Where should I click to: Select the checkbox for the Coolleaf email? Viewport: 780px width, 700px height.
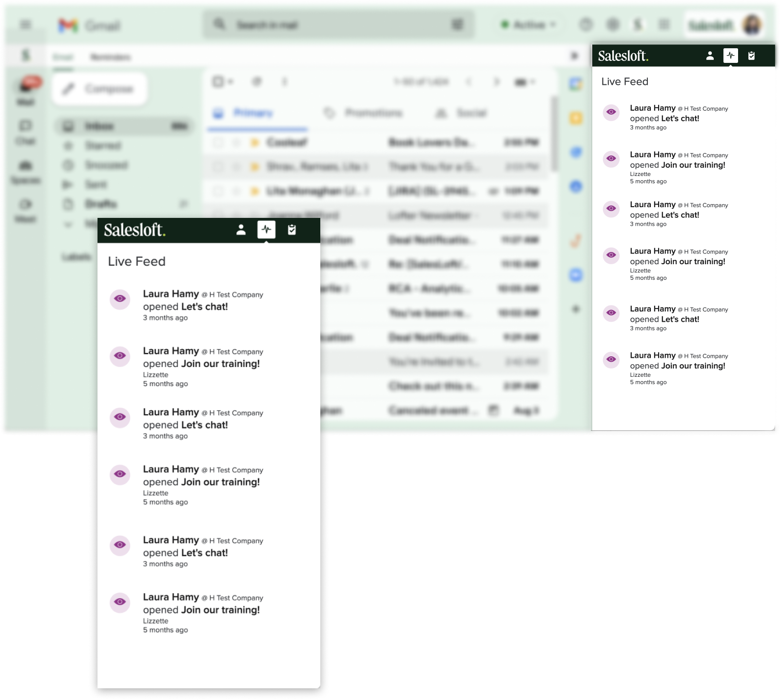[218, 142]
